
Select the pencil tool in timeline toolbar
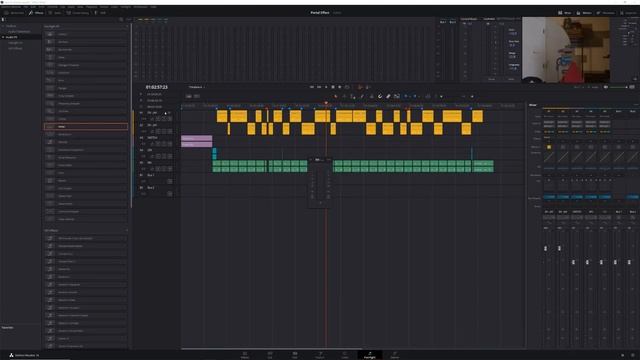pyautogui.click(x=362, y=96)
